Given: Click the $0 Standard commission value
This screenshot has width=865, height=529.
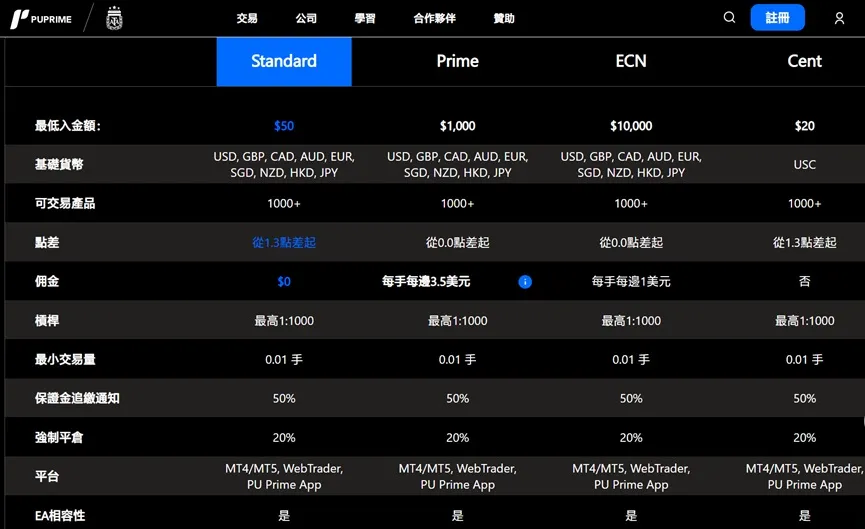Looking at the screenshot, I should pyautogui.click(x=284, y=282).
